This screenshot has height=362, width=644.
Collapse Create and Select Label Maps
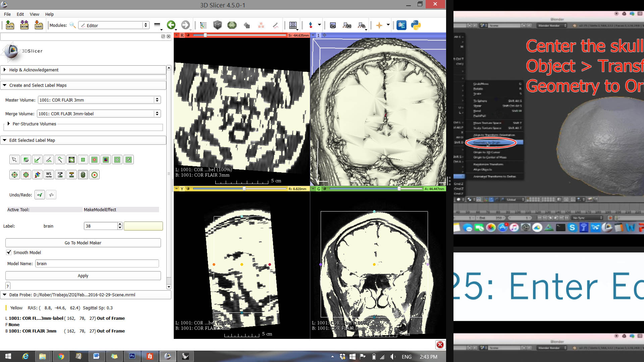pos(83,85)
